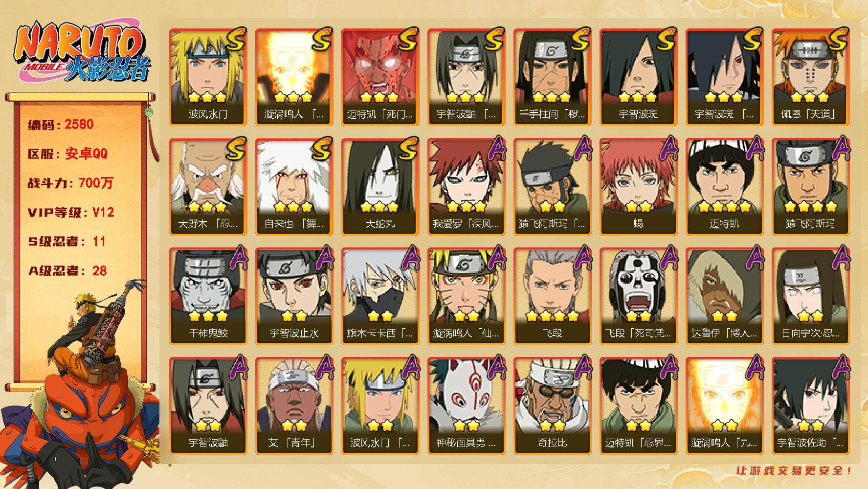Viewport: 868px width, 489px height.
Task: Open the 艾「青年」 ninja card
Action: click(x=294, y=406)
